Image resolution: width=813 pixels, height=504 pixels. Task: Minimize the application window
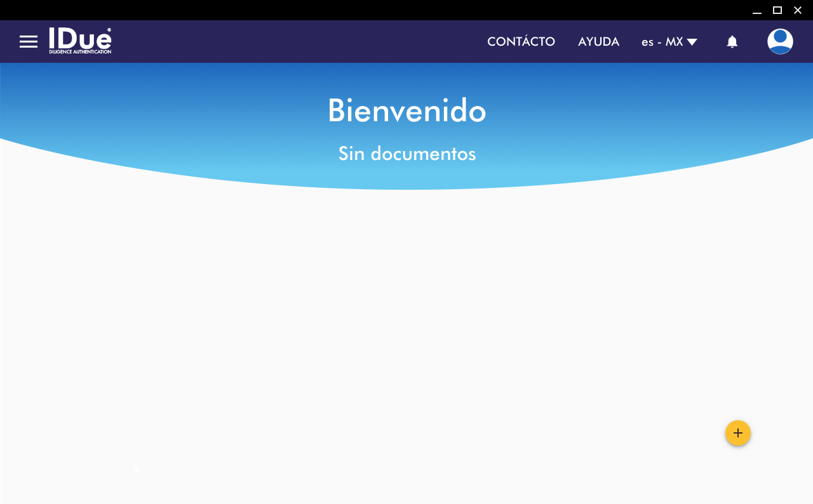click(x=757, y=10)
